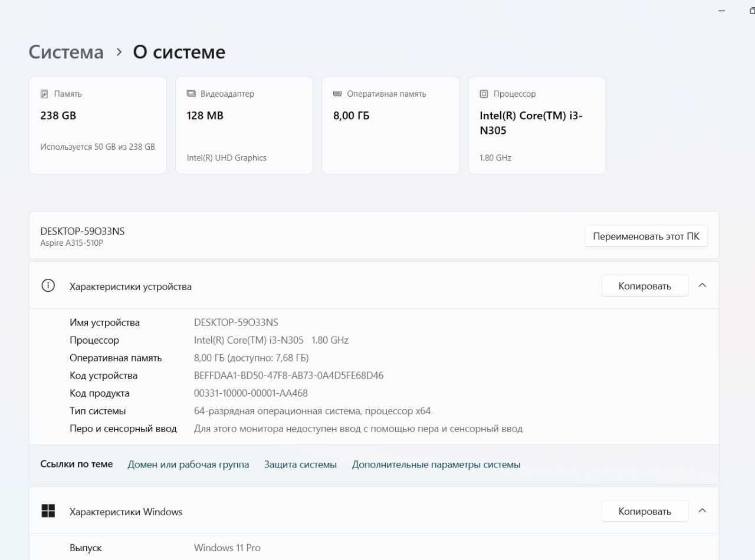The image size is (755, 560).
Task: Click the Выпуск label
Action: 86,548
